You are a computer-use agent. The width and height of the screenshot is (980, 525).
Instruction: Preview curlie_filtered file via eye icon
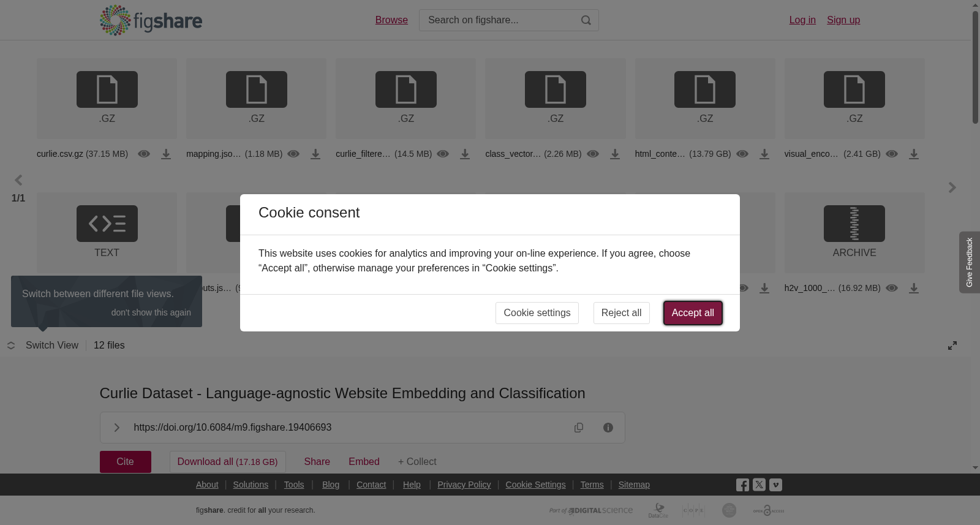443,154
